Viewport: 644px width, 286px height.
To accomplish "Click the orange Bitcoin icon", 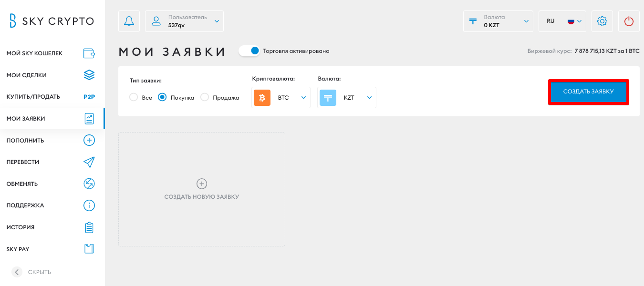I will coord(262,98).
